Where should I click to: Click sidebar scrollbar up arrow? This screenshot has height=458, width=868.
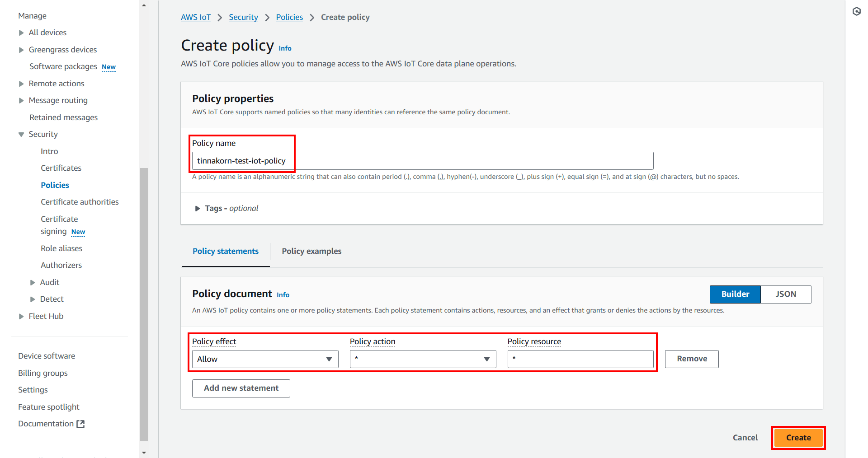(144, 5)
